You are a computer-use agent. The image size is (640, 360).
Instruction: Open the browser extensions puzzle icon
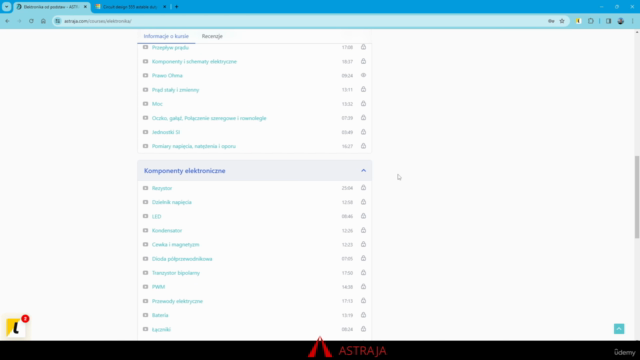click(591, 21)
